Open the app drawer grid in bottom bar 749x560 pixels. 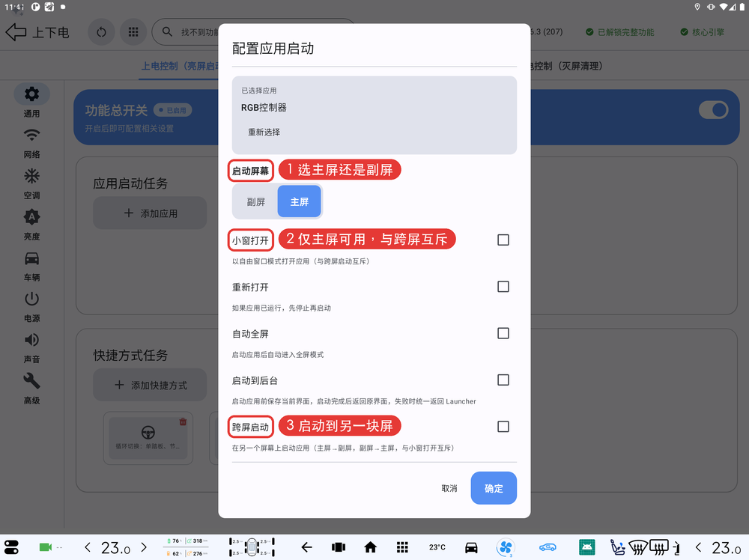point(402,547)
